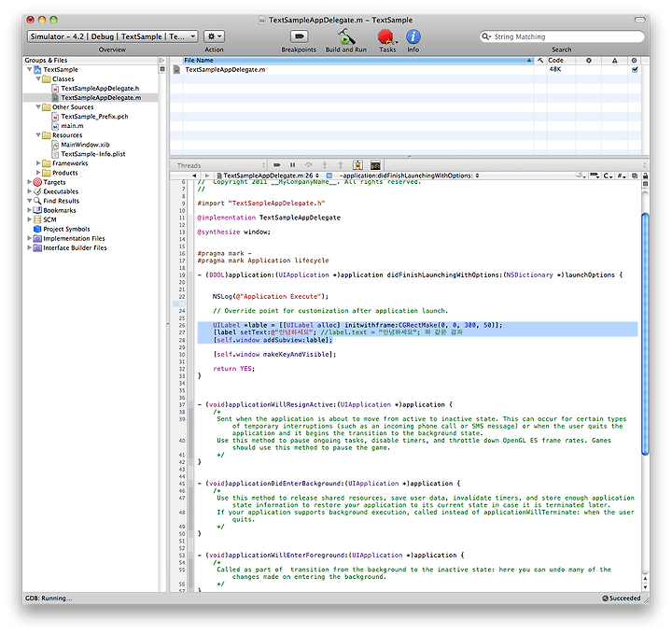Screen dimensions: 672x634
Task: Expand the Targets group
Action: 29,182
